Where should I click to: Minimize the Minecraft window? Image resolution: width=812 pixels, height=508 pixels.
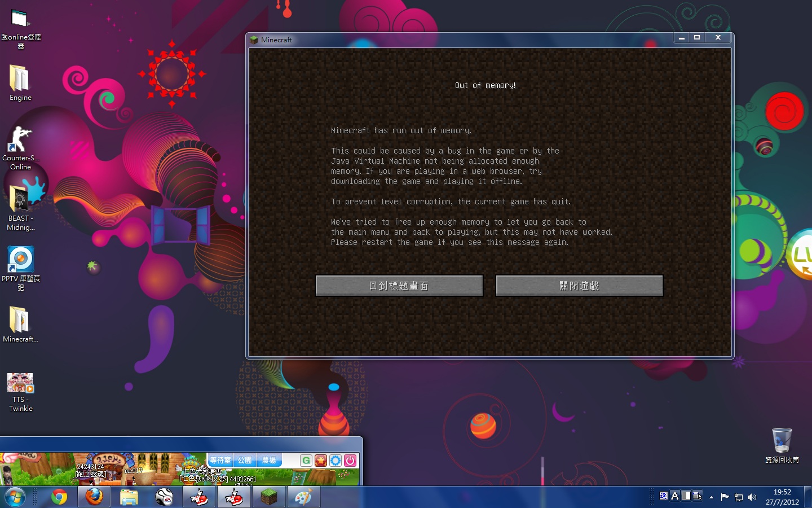681,38
